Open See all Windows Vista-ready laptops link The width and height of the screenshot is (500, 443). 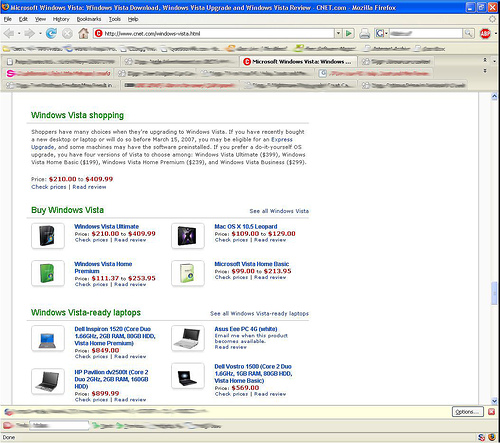point(259,313)
